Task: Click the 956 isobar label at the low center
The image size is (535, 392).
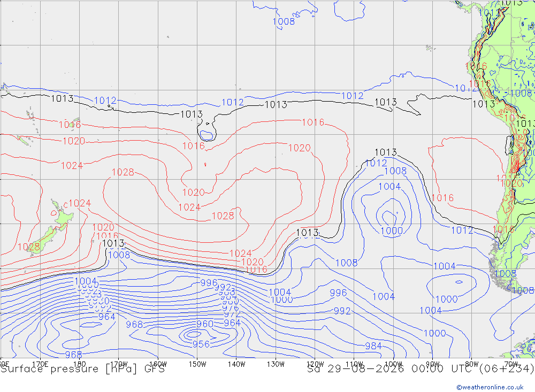Action: point(201,344)
